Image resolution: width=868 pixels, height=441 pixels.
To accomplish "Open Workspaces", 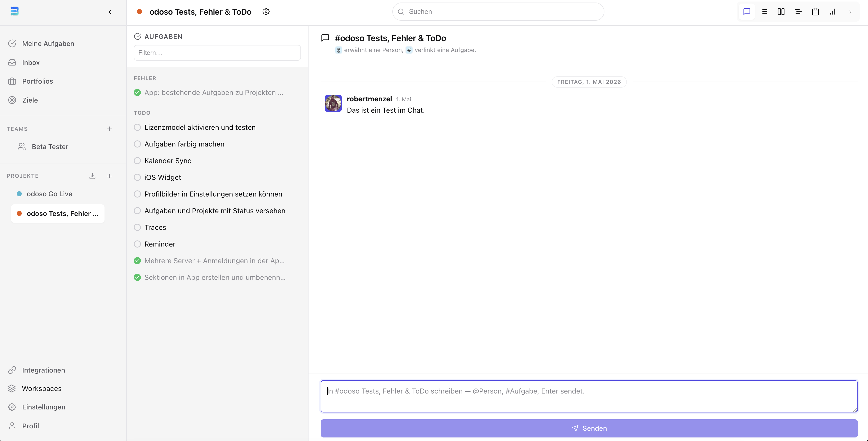I will (41, 388).
